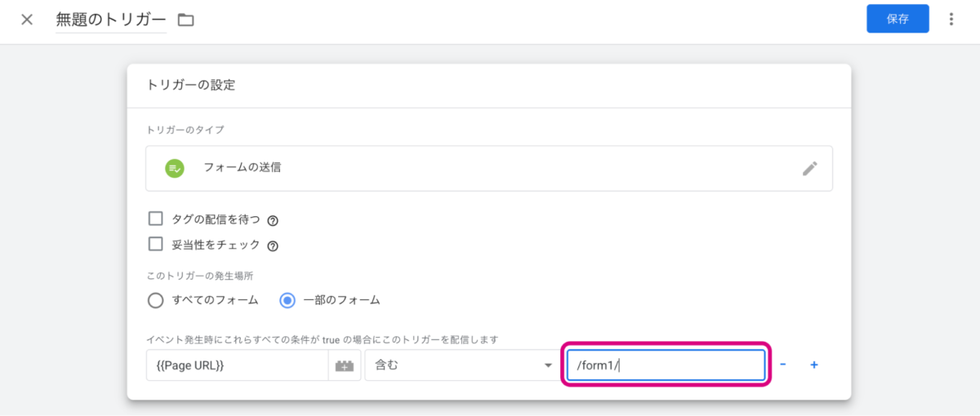Click the フォームの送信 trigger type row

[488, 169]
